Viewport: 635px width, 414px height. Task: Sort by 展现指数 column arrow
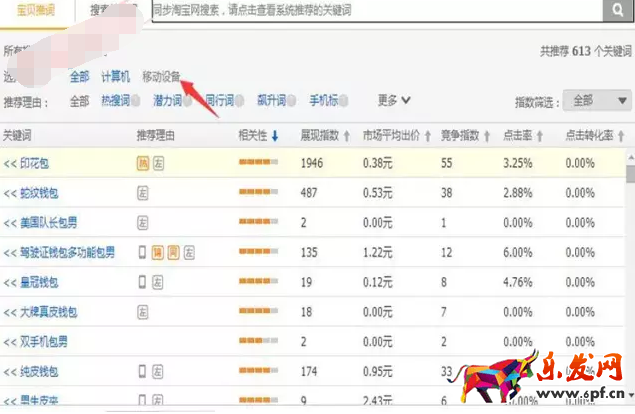point(347,136)
